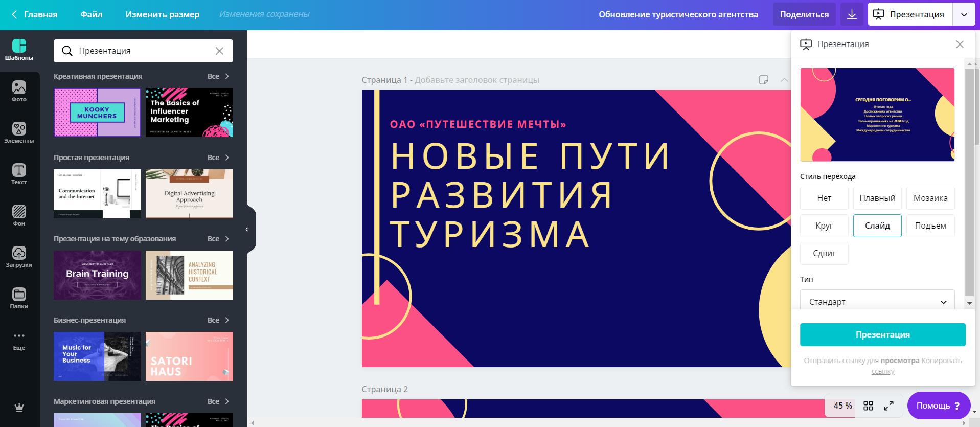Enter fullscreen mode with arrows icon

click(x=889, y=406)
